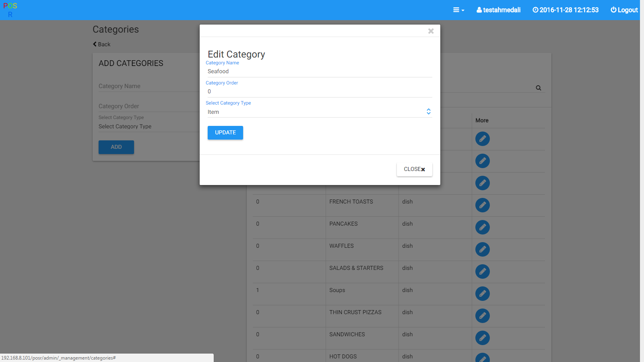Focus the Category Name field containing Seafood
The height and width of the screenshot is (362, 644).
point(319,71)
